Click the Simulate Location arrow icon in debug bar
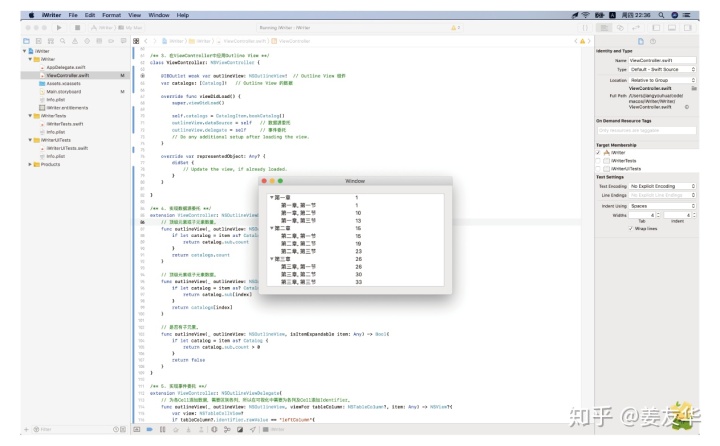This screenshot has height=446, width=720. click(253, 429)
